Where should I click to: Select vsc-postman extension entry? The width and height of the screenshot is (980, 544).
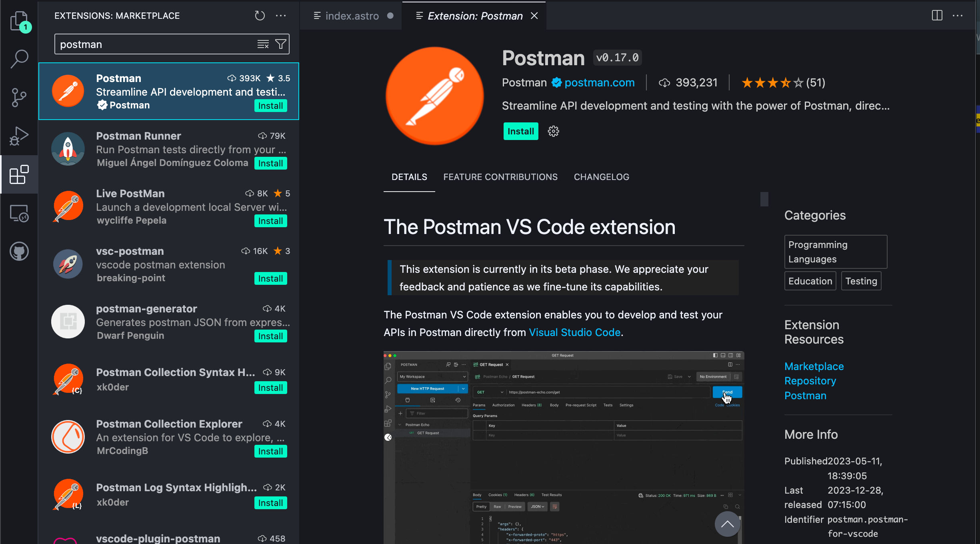point(169,264)
